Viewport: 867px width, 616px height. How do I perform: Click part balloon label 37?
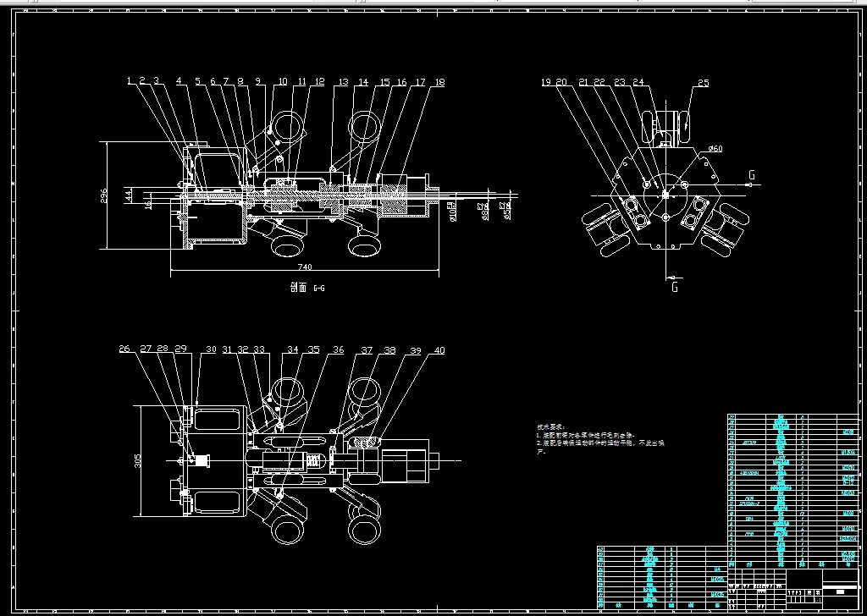pos(367,349)
